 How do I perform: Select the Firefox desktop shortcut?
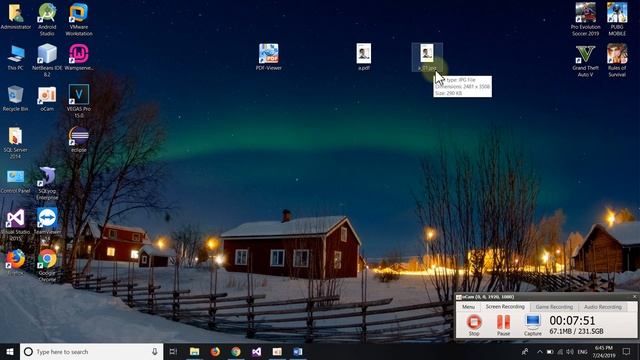tap(16, 262)
